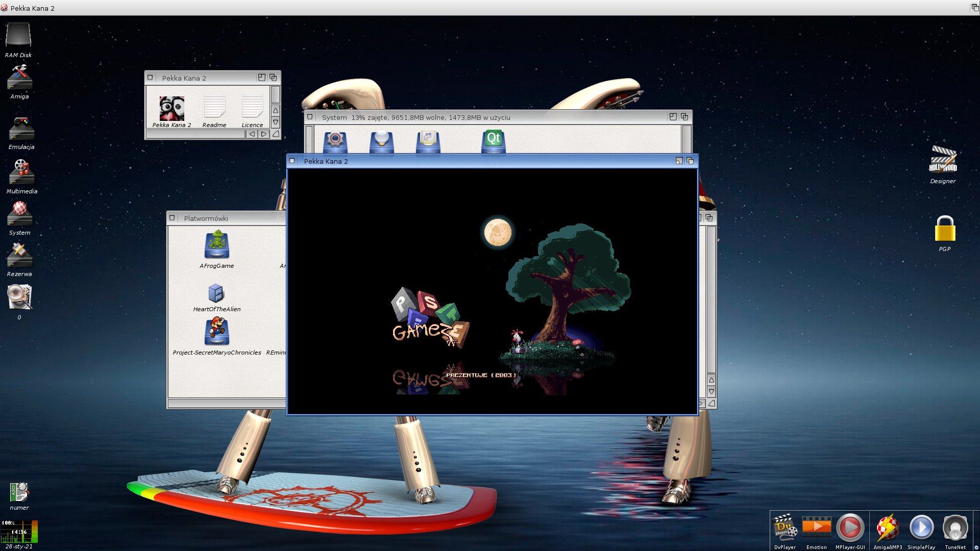Click the clock and CPU monitor widget

[x=19, y=531]
